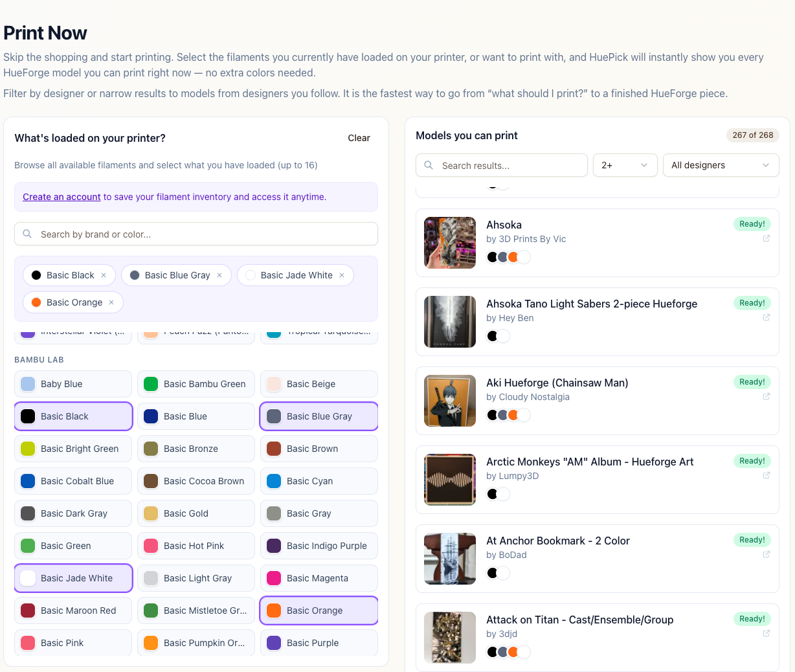Deselect the Basic Black filament
The height and width of the screenshot is (672, 795).
tap(73, 416)
